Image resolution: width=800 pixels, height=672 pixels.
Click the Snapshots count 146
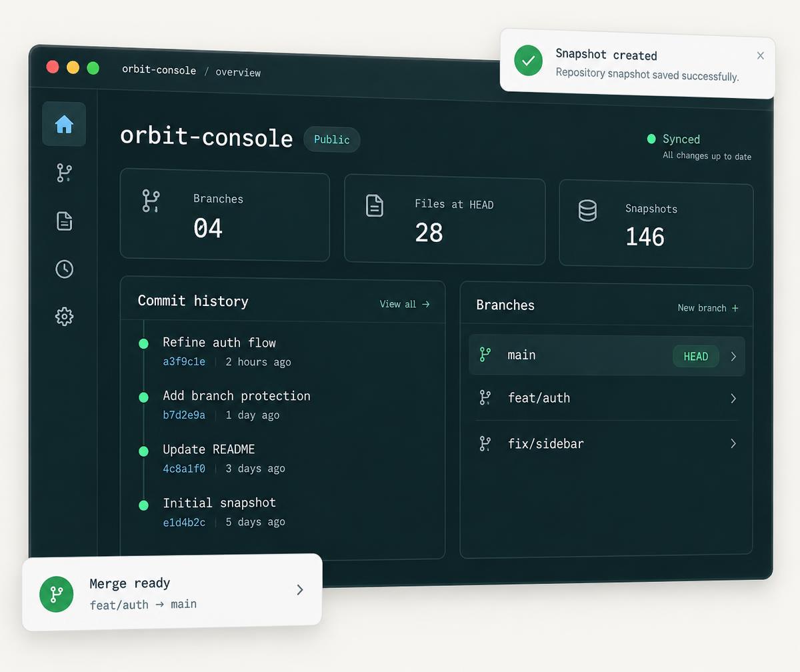click(x=645, y=237)
